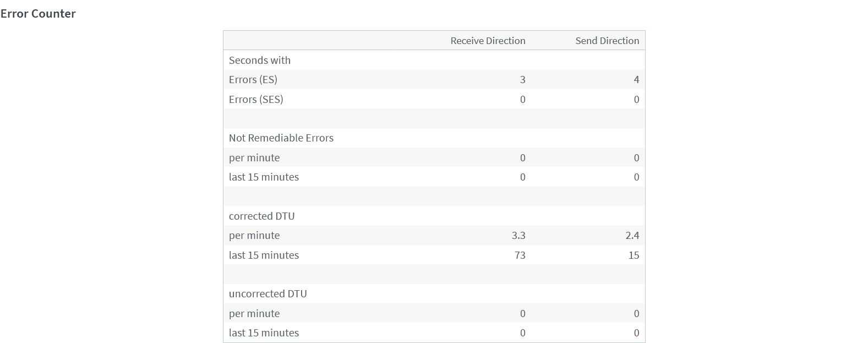The width and height of the screenshot is (868, 343).
Task: Click the corrected DTU section label
Action: (262, 216)
